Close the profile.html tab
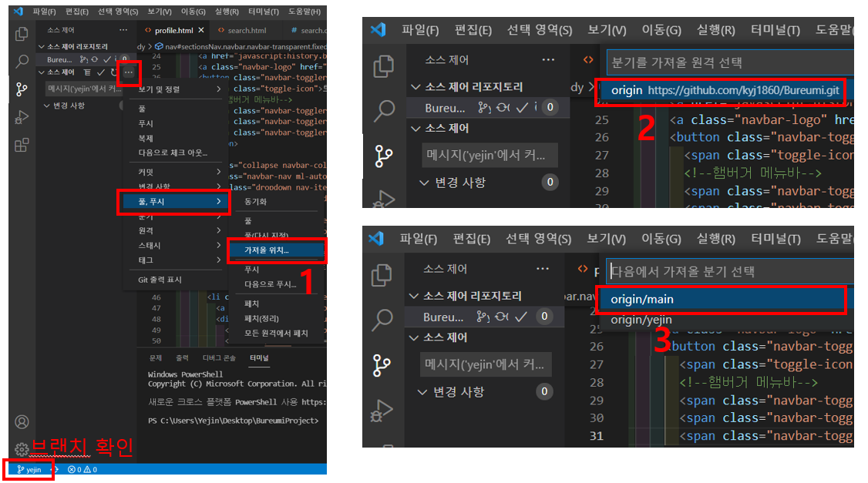The width and height of the screenshot is (868, 483). click(201, 31)
